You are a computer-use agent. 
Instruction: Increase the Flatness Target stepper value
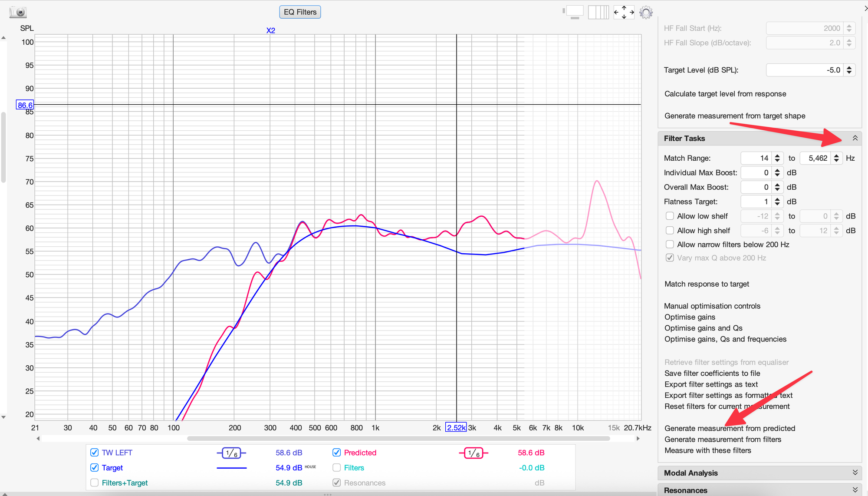(x=777, y=199)
